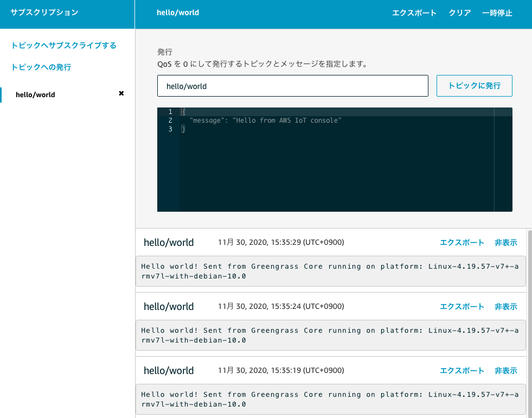Screen dimensions: 532x418
Task: Clear all received messages with クリア
Action: (x=459, y=12)
